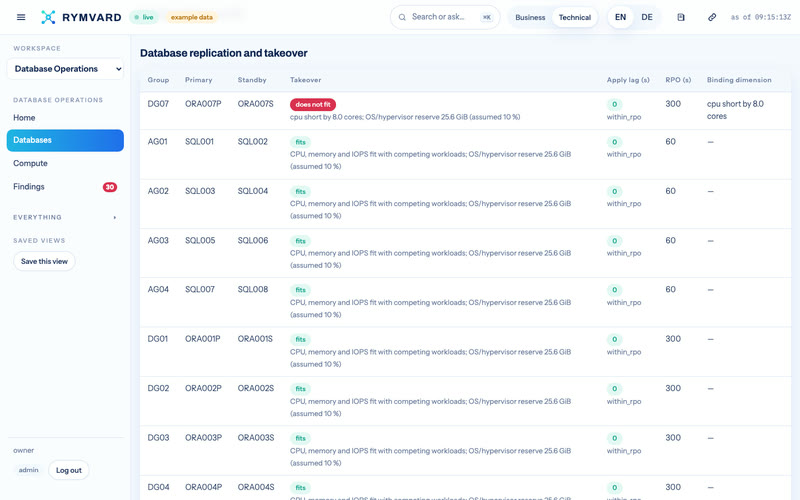Copy the page link using the chain icon
This screenshot has width=800, height=500.
[x=712, y=17]
